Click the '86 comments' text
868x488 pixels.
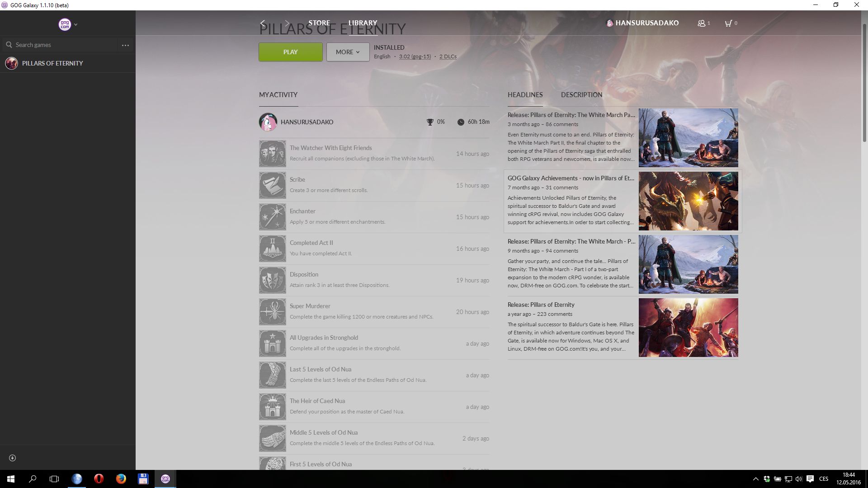[562, 124]
